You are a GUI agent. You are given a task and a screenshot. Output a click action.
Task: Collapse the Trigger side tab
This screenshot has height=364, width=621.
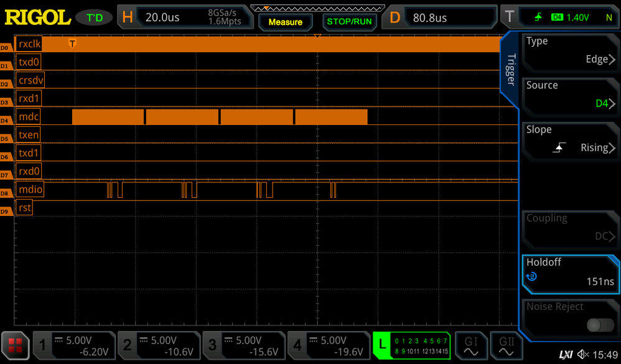pyautogui.click(x=510, y=70)
